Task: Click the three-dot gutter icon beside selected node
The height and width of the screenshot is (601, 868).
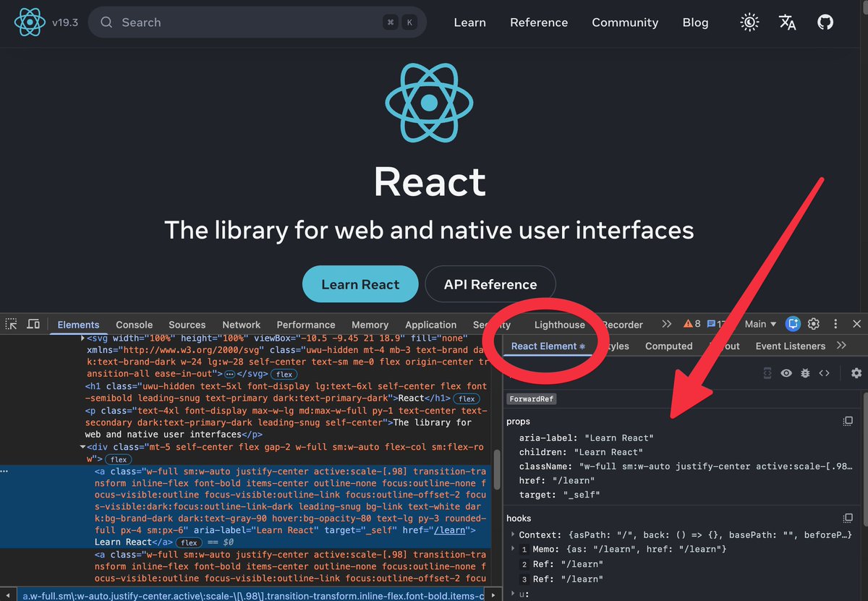Action: pyautogui.click(x=5, y=471)
